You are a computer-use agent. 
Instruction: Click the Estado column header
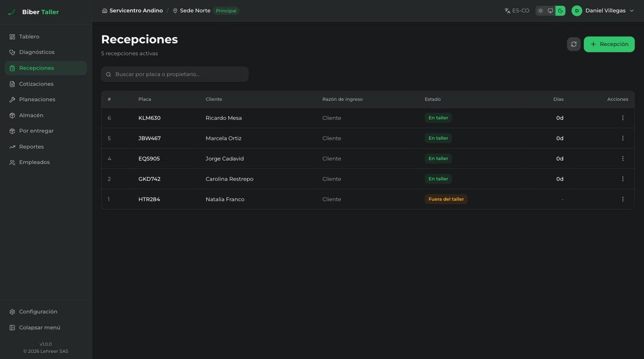(x=432, y=99)
